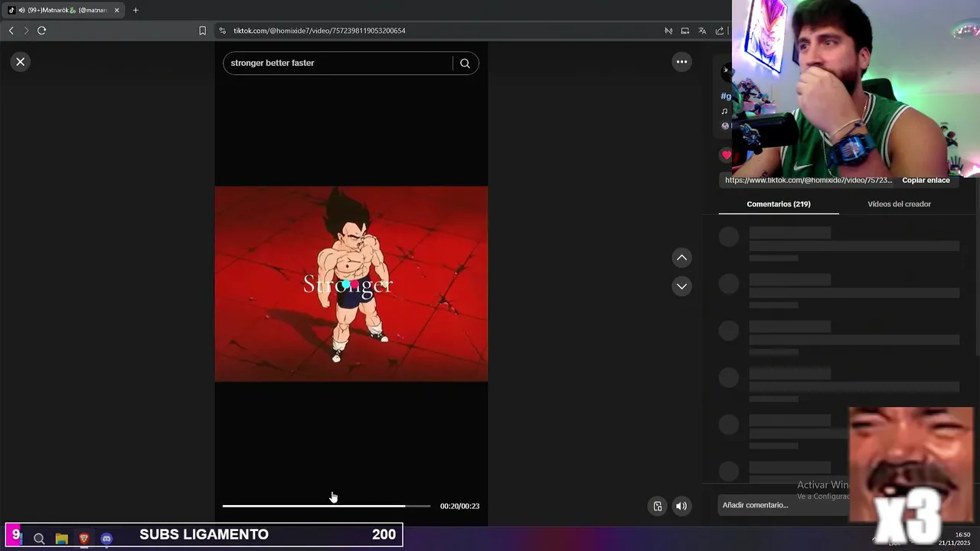This screenshot has height=551, width=980.
Task: Go to the next video with down chevron
Action: [681, 286]
